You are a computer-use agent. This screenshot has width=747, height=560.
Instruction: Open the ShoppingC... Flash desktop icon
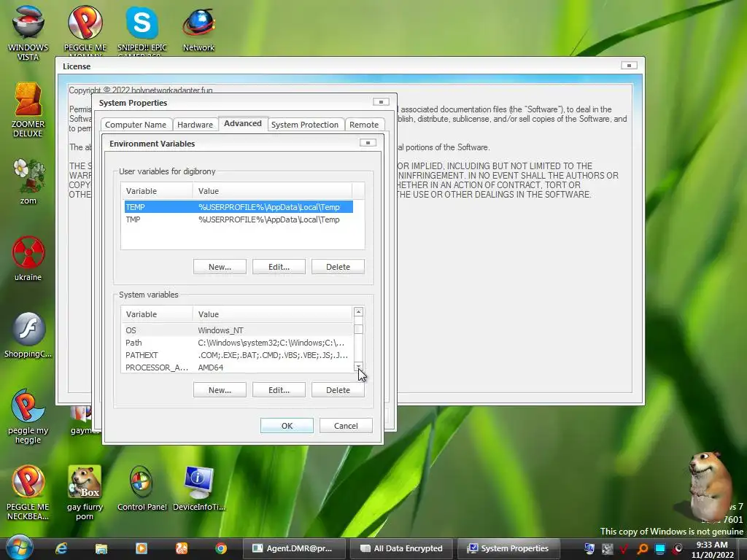pyautogui.click(x=28, y=334)
